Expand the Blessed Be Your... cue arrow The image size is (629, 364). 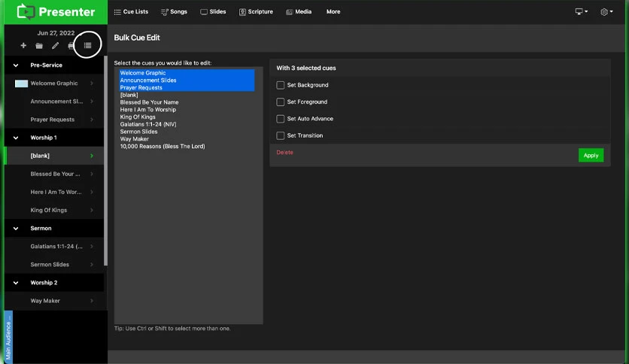(92, 174)
